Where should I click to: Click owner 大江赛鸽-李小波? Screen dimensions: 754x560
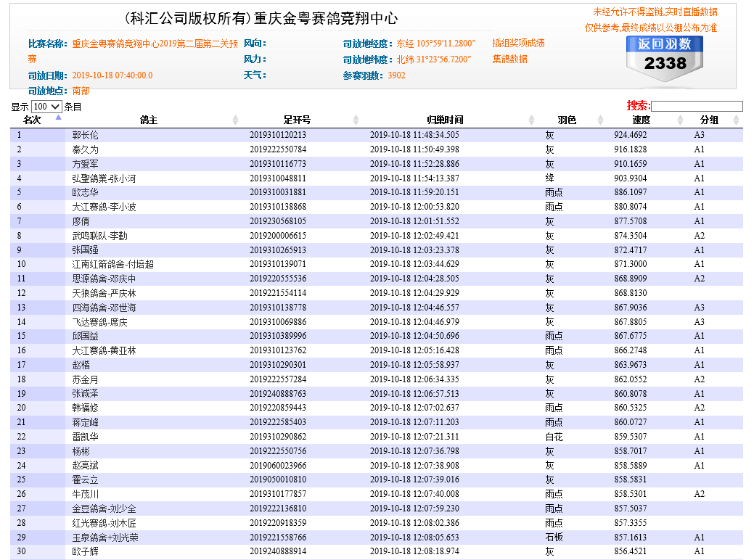click(104, 207)
